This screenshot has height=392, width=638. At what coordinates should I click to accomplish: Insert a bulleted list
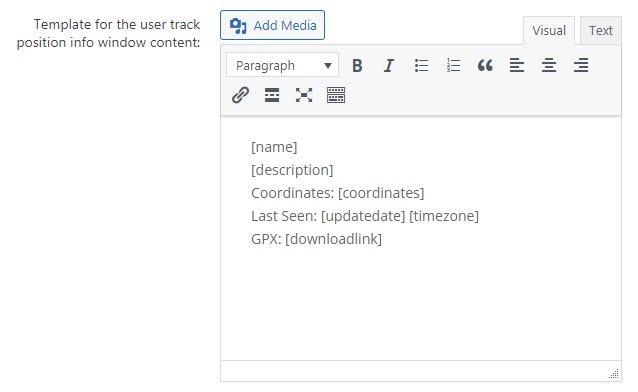pyautogui.click(x=421, y=65)
